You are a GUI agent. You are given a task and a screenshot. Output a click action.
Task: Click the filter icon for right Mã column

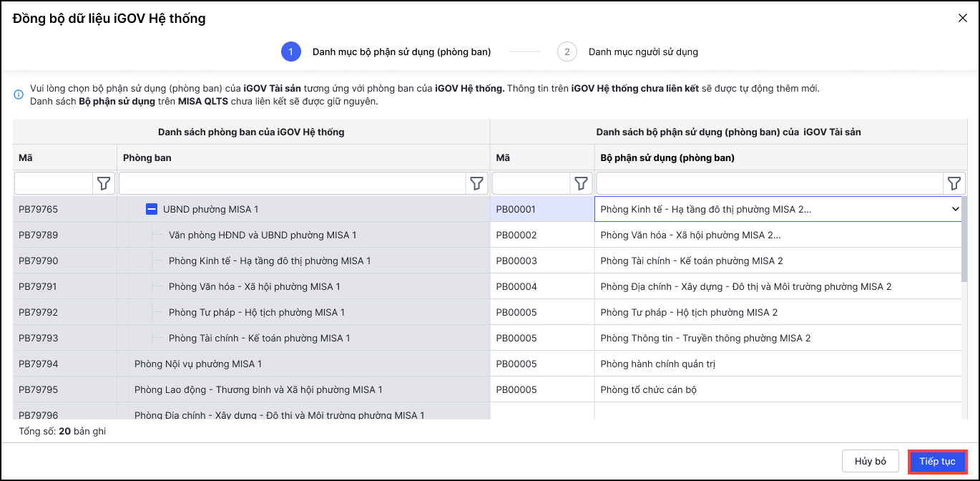point(582,184)
